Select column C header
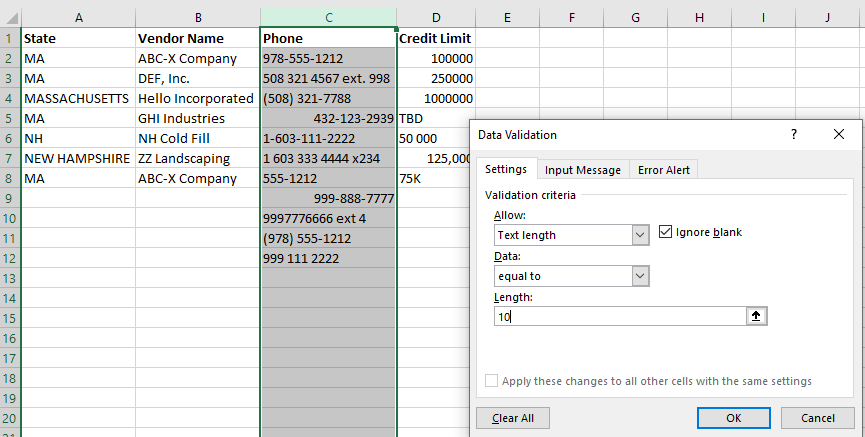 328,18
